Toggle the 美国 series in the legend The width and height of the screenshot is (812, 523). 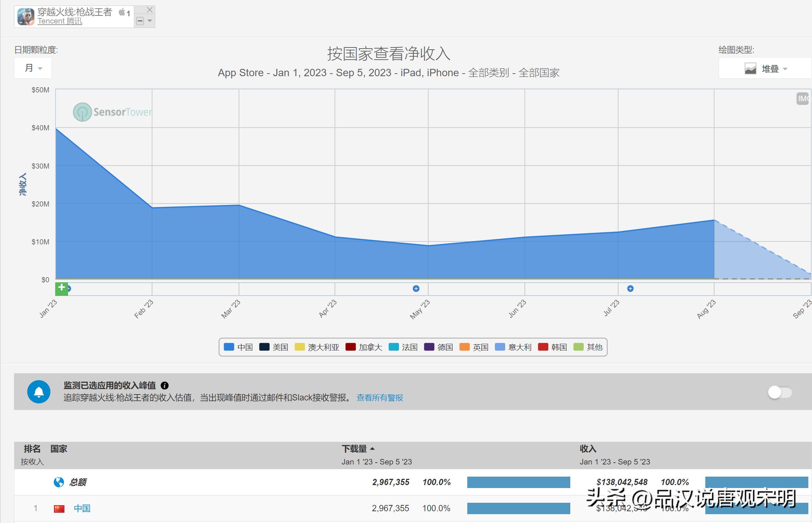pyautogui.click(x=281, y=347)
